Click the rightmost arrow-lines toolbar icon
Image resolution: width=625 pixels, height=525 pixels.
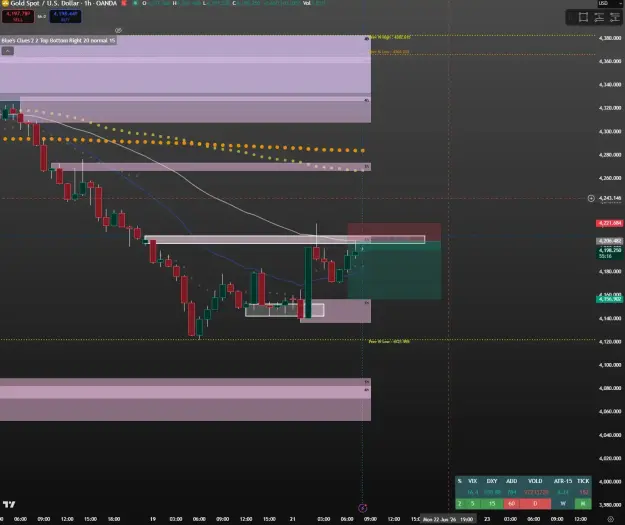click(x=615, y=17)
